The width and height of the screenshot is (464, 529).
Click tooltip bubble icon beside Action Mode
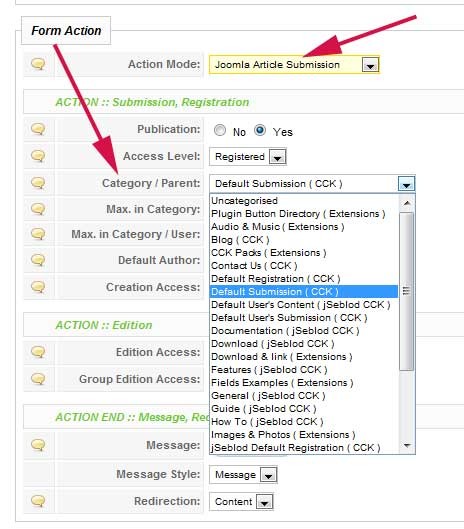click(x=38, y=64)
